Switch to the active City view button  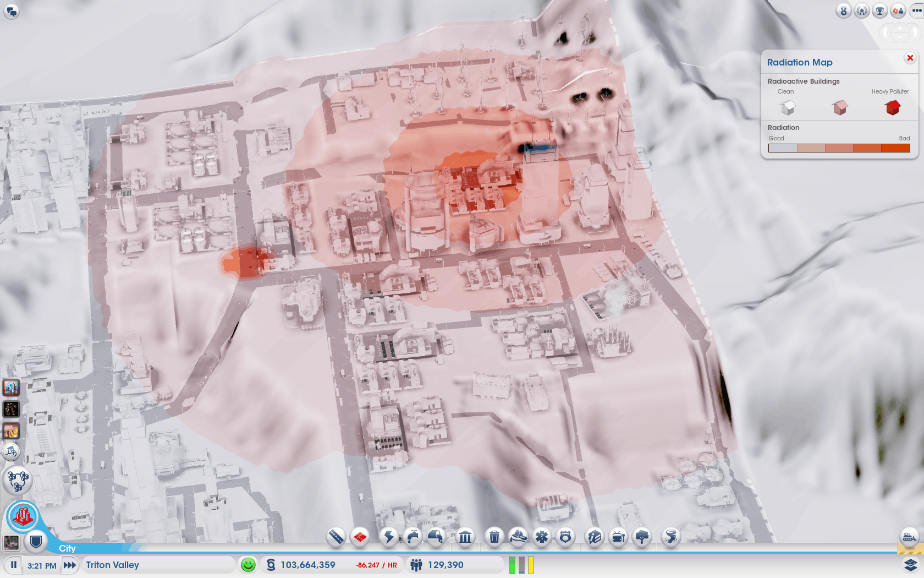[x=23, y=516]
